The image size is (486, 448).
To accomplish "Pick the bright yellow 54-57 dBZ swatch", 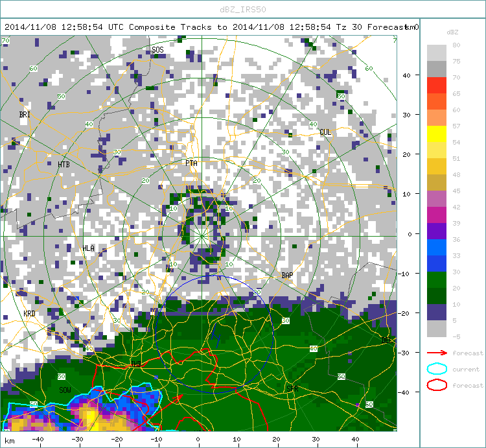I will click(x=436, y=134).
